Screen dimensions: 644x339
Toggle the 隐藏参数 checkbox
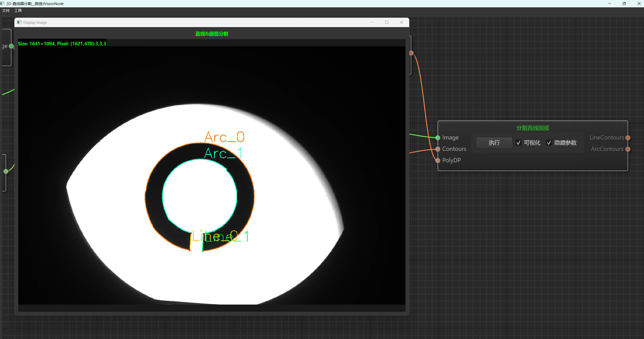(x=549, y=143)
